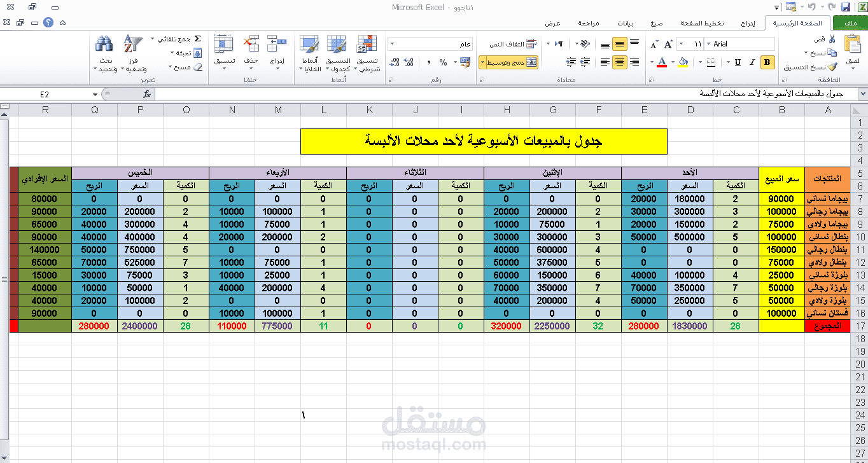The width and height of the screenshot is (868, 463).
Task: Toggle Middle vertical alignment
Action: [x=619, y=44]
